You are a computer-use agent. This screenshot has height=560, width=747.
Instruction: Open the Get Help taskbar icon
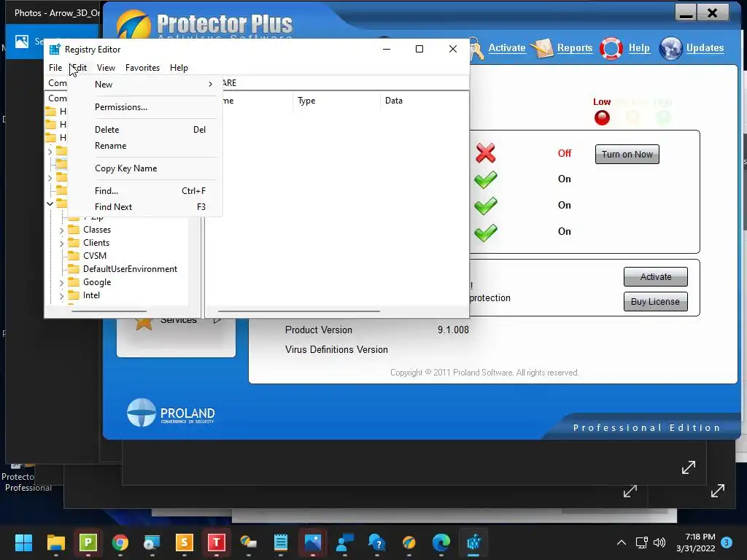coord(377,542)
